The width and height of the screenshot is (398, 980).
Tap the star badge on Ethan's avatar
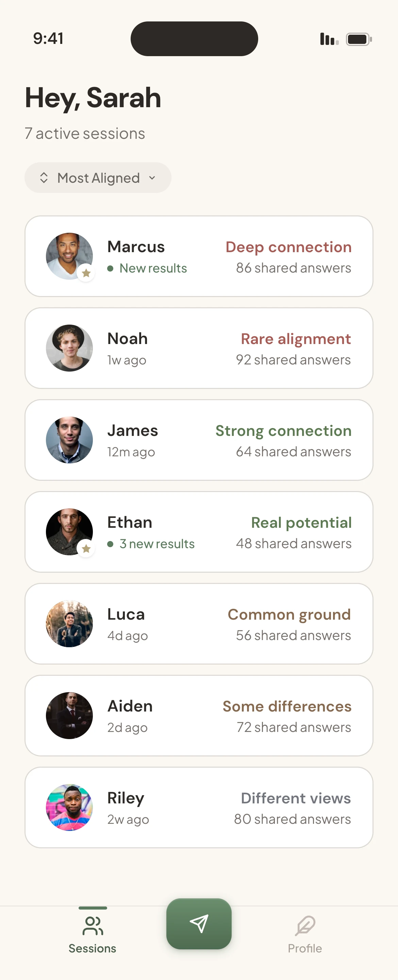coord(86,549)
